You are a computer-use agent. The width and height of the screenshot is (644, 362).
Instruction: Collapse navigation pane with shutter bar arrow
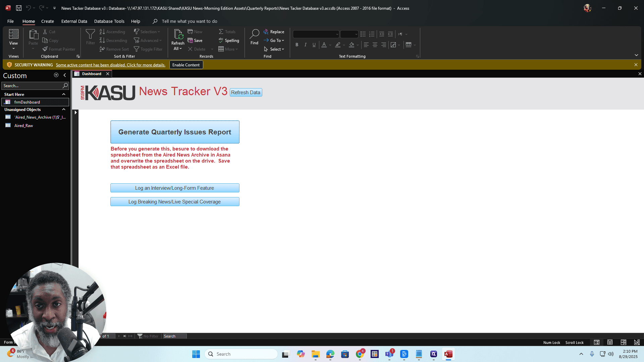(x=65, y=75)
